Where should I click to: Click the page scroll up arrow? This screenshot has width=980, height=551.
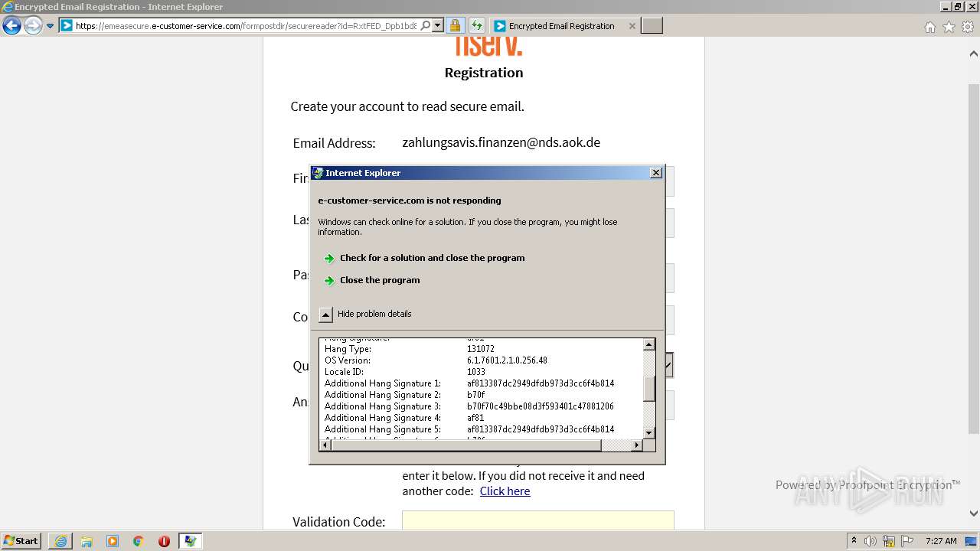click(973, 54)
